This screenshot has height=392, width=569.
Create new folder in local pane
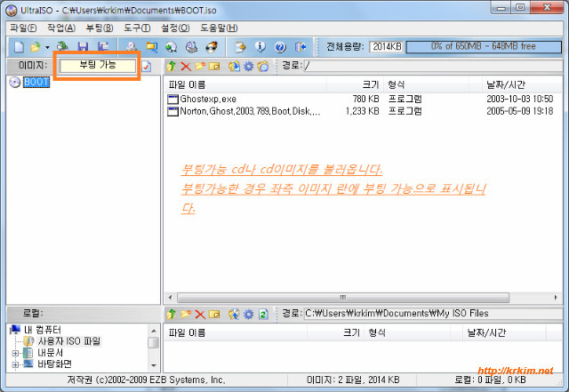coord(186,314)
